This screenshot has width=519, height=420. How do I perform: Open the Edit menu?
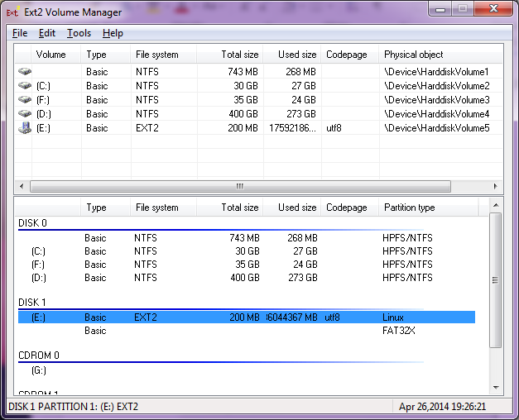tap(47, 33)
